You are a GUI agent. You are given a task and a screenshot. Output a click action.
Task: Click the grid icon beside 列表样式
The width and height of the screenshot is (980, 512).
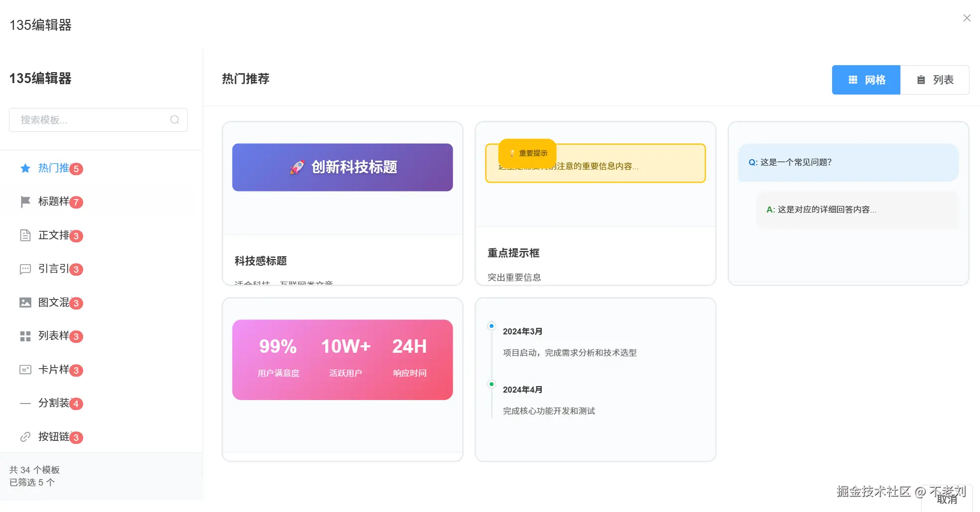[24, 336]
